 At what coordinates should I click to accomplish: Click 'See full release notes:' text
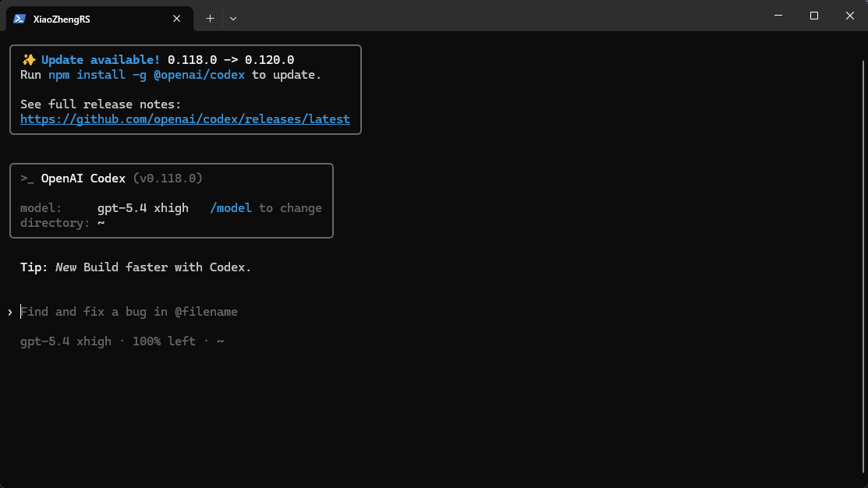(x=101, y=104)
